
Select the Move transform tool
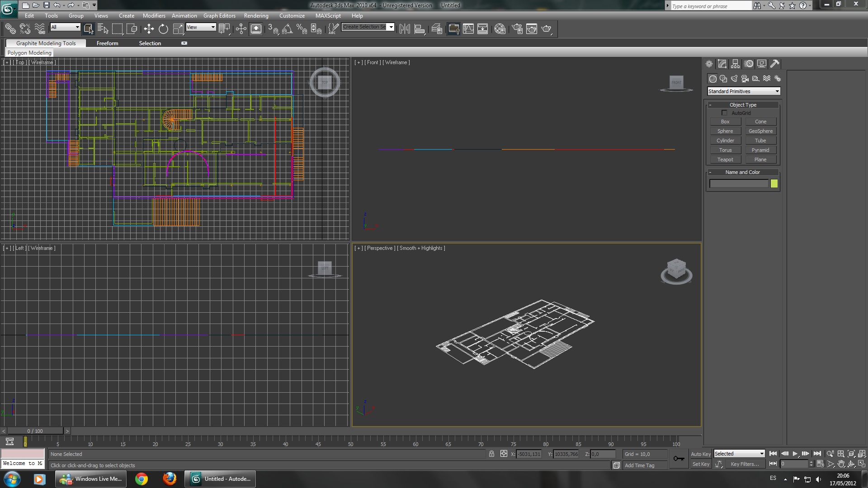(x=149, y=29)
